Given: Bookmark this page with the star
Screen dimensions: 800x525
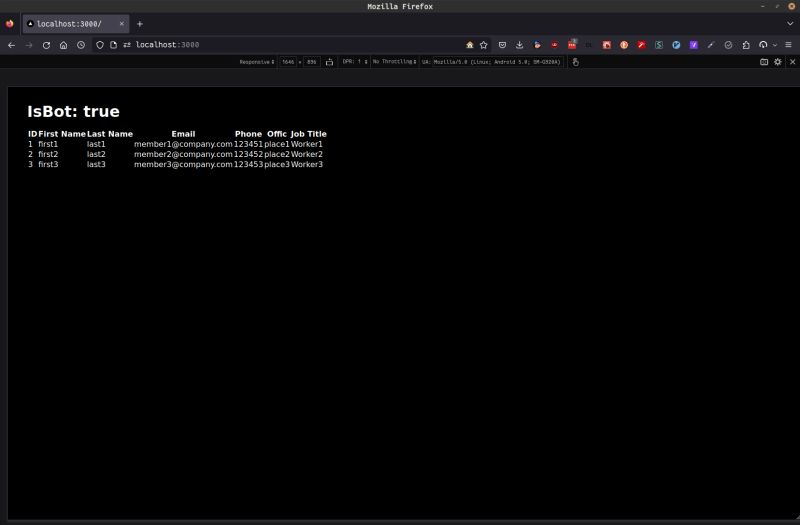Looking at the screenshot, I should click(x=484, y=45).
